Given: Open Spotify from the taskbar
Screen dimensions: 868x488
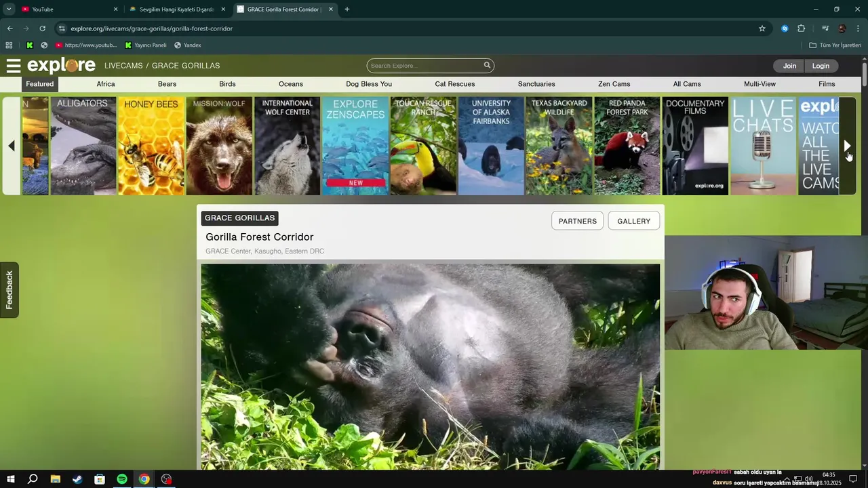Looking at the screenshot, I should point(122,479).
